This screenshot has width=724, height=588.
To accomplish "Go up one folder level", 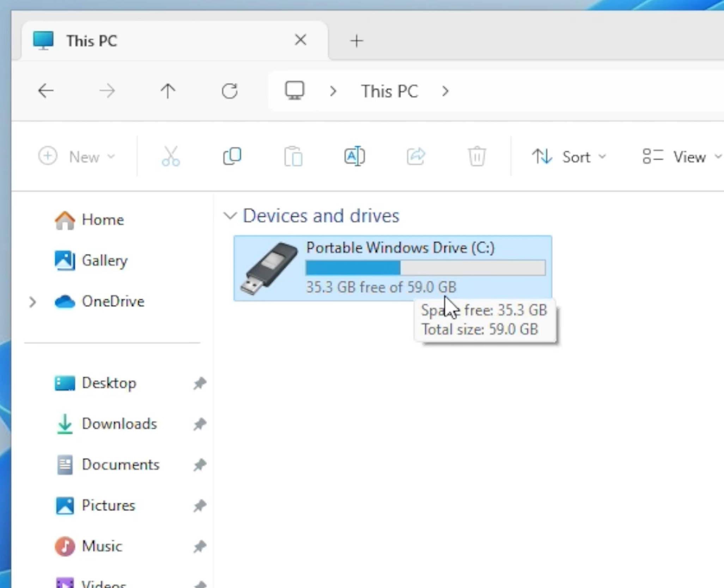I will [168, 91].
